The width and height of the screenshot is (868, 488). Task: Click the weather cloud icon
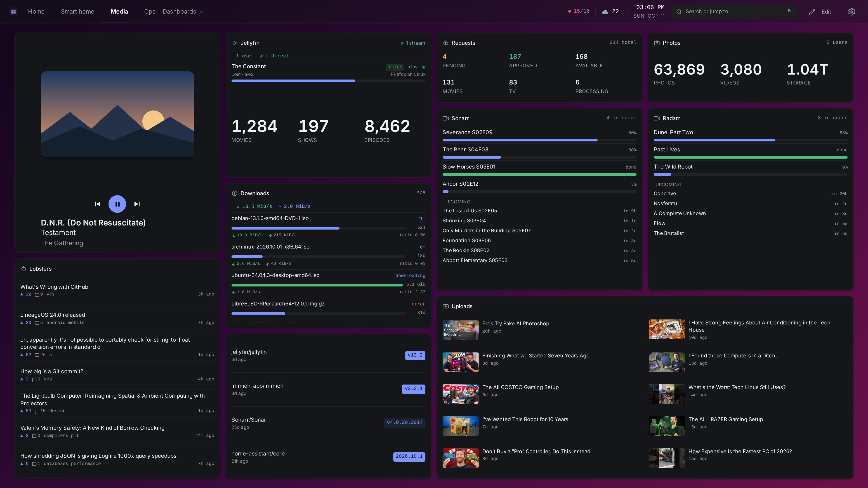pos(605,12)
